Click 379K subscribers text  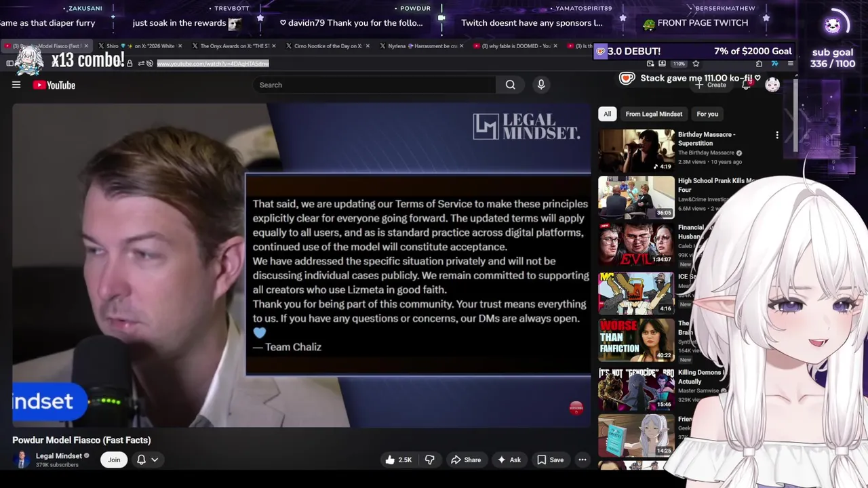(57, 465)
